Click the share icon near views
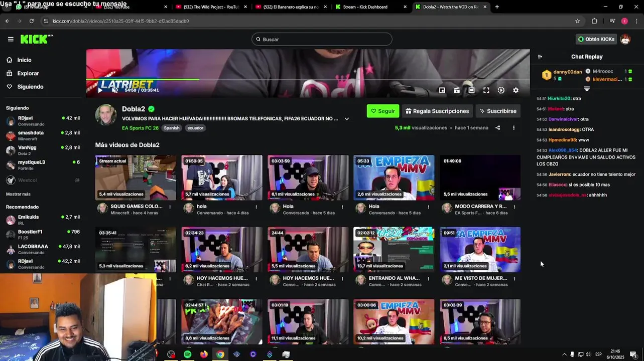This screenshot has width=644, height=361. (497, 128)
